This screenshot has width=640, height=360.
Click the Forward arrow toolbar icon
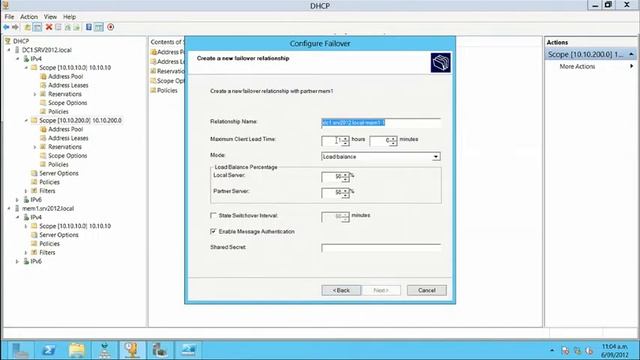(x=16, y=27)
